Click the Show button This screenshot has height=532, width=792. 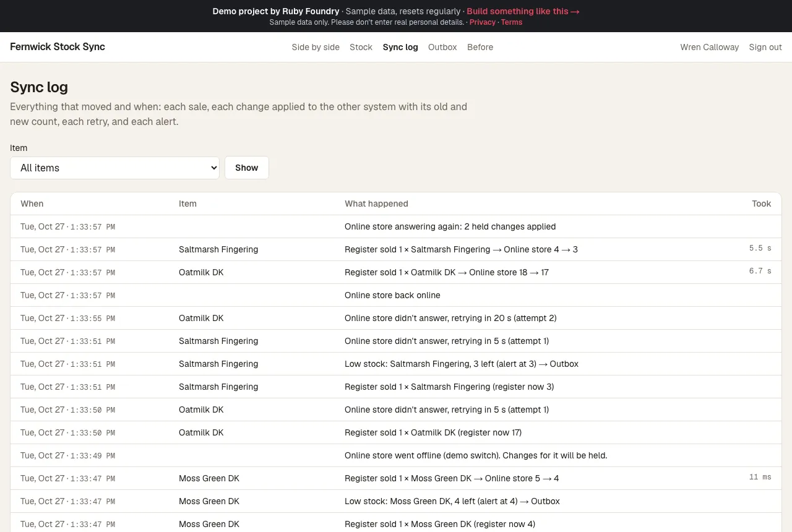pos(247,168)
